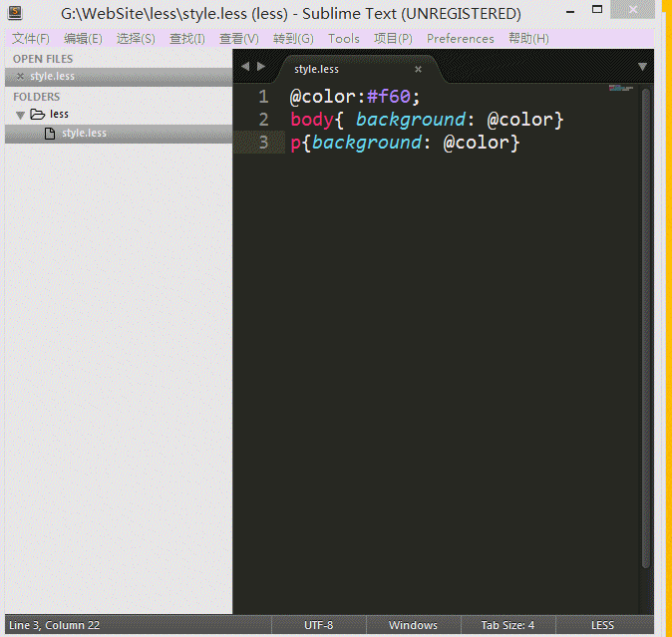Change syntax via LESS status item
The height and width of the screenshot is (637, 672).
pos(602,625)
